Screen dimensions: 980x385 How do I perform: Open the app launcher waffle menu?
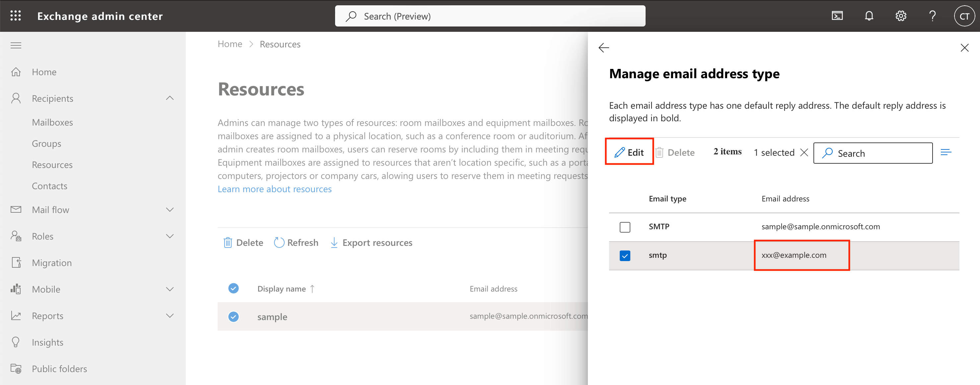[x=16, y=16]
